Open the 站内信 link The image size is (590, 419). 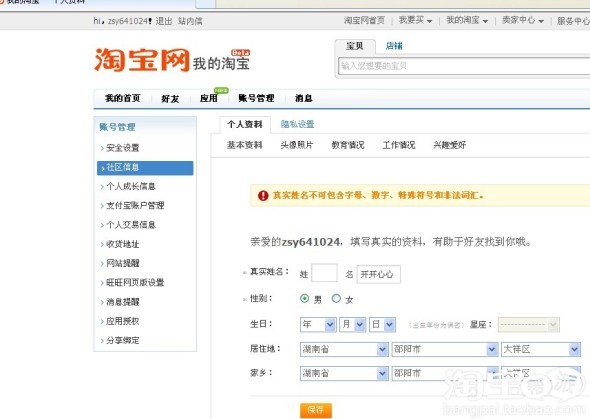coord(190,21)
